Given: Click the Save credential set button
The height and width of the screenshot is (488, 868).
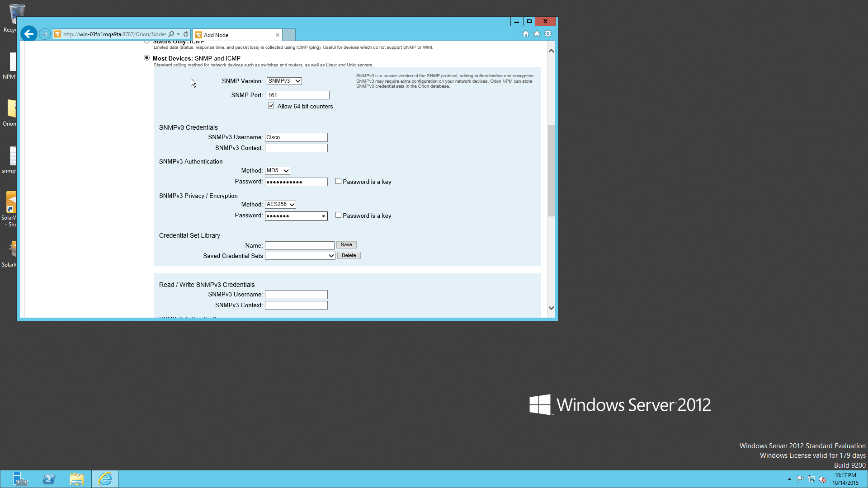Looking at the screenshot, I should point(346,245).
